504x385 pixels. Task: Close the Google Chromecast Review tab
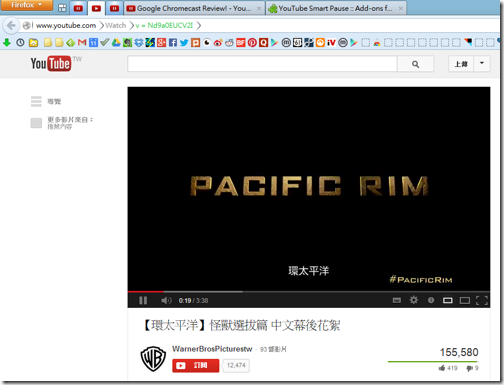coord(259,9)
